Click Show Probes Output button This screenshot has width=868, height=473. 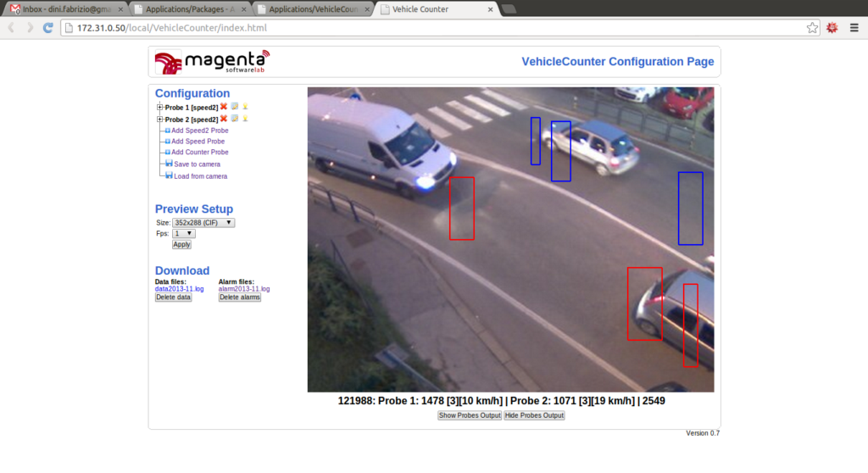tap(470, 415)
